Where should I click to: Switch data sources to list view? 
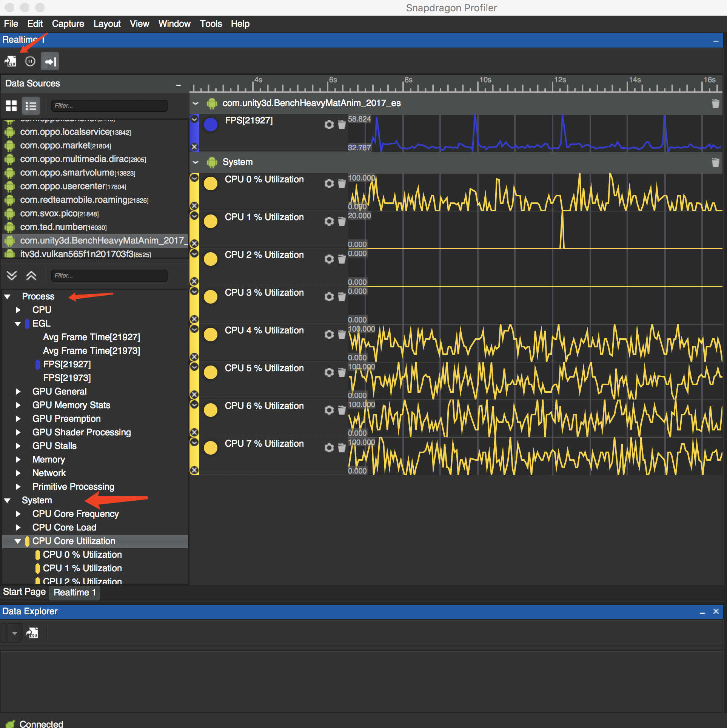click(x=31, y=106)
